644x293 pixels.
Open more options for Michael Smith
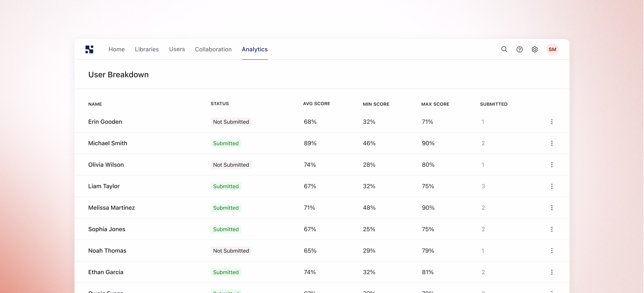[x=552, y=143]
